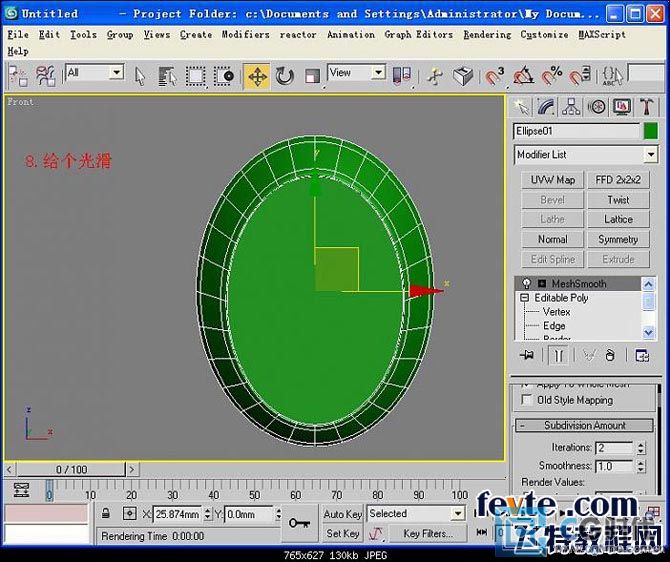Screen dimensions: 670x562
Task: Open the MAXScript menu
Action: [602, 35]
